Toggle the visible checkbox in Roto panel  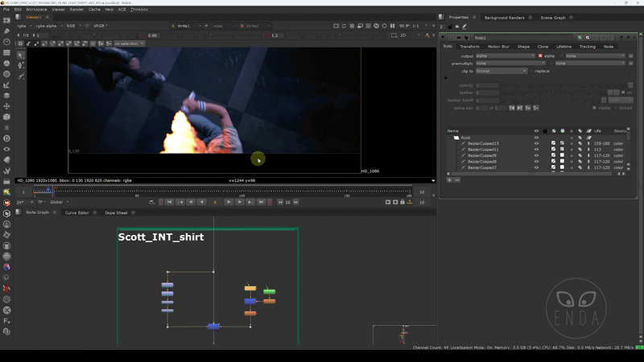(594, 108)
